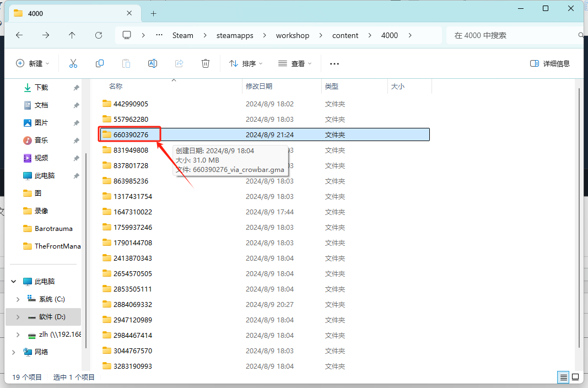This screenshot has height=388, width=588.
Task: Open the more options ellipsis in toolbar
Action: pyautogui.click(x=335, y=63)
